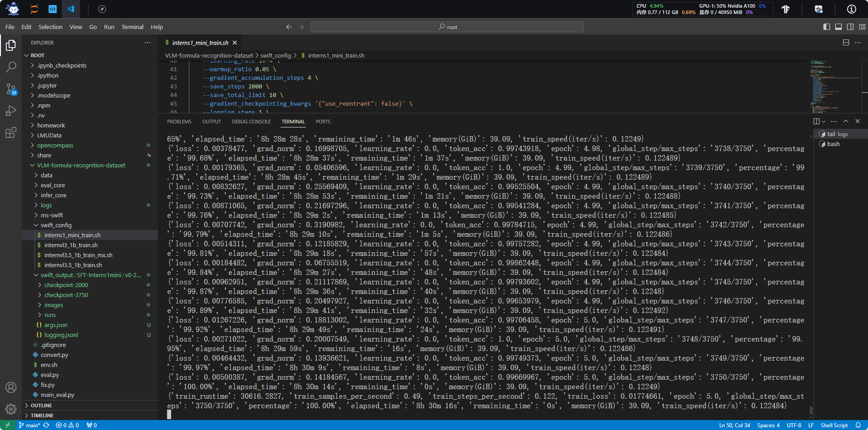Change UTF-8 file encoding
The image size is (868, 430).
click(x=794, y=425)
